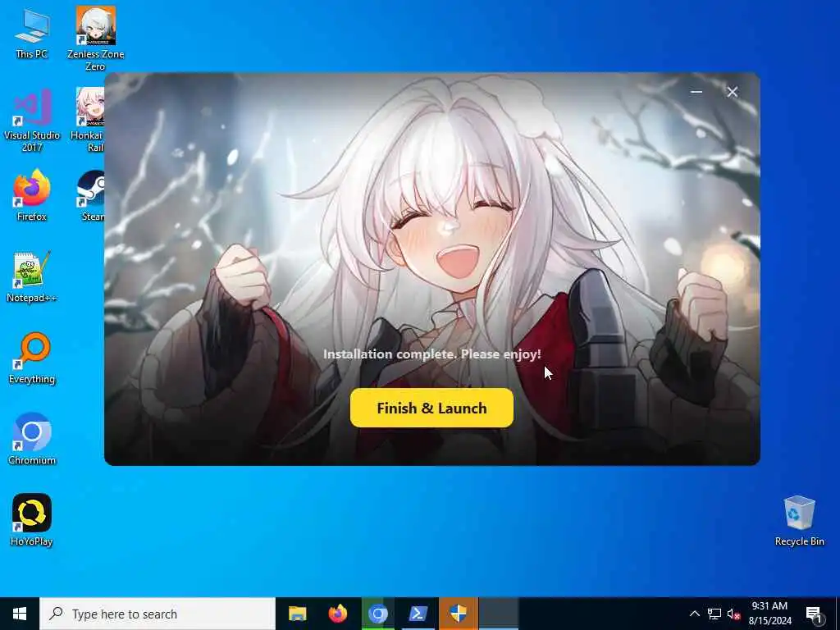This screenshot has width=840, height=630.
Task: Minimize the installer window
Action: tap(696, 92)
